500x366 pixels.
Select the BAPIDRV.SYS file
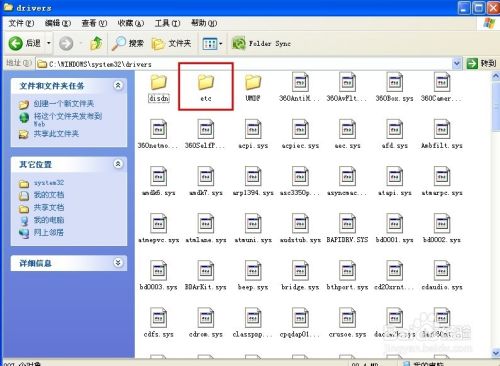coord(347,229)
